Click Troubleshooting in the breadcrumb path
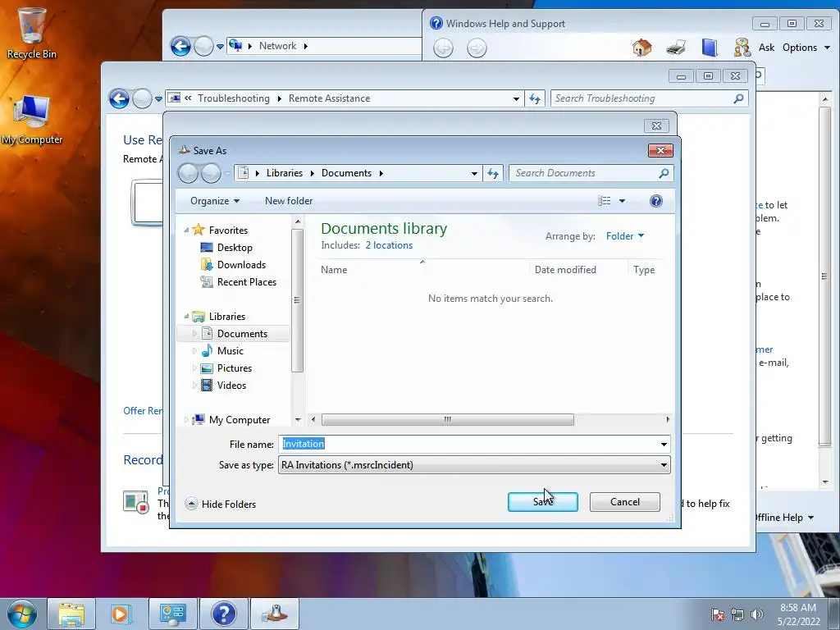 tap(234, 98)
